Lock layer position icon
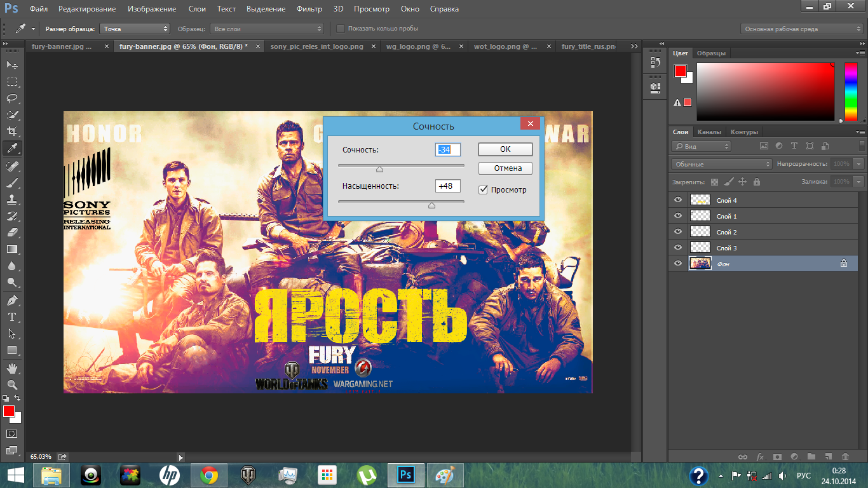This screenshot has height=488, width=868. click(x=742, y=182)
